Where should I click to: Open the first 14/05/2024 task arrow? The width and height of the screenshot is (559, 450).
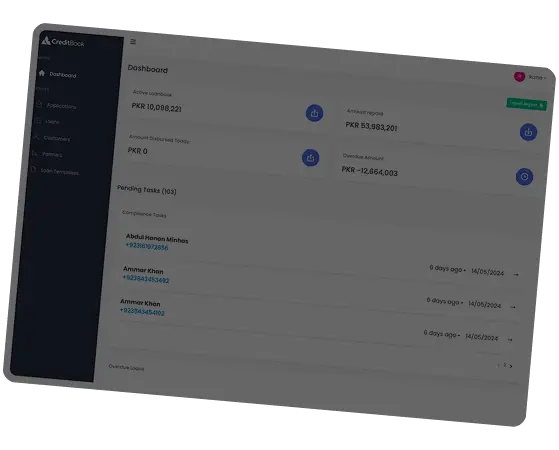pos(516,274)
